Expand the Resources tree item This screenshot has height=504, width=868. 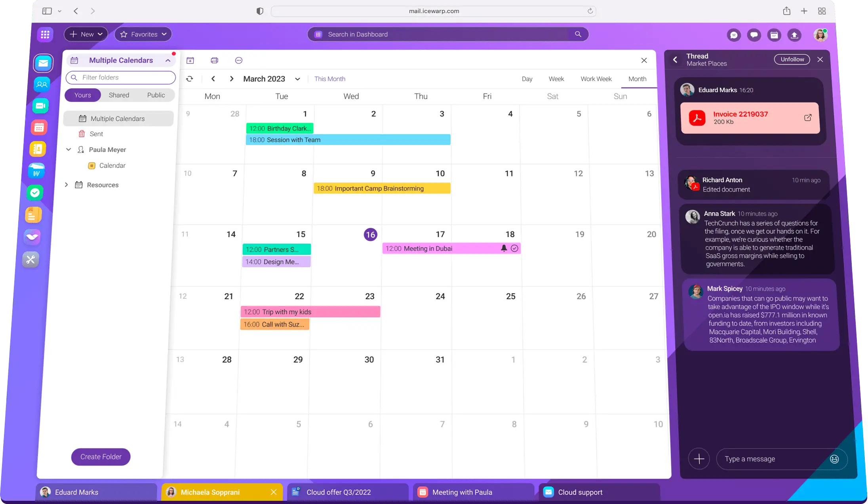coord(67,185)
